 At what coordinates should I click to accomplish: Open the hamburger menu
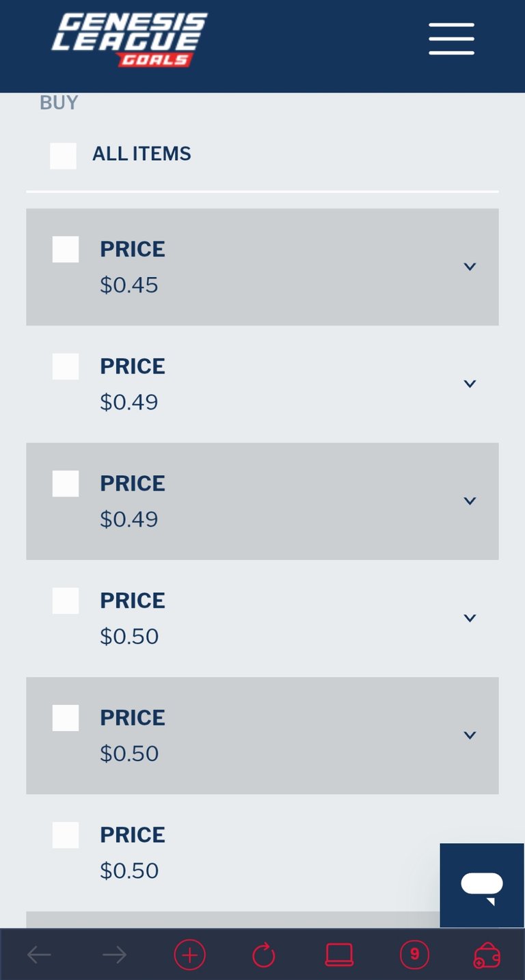[x=451, y=38]
